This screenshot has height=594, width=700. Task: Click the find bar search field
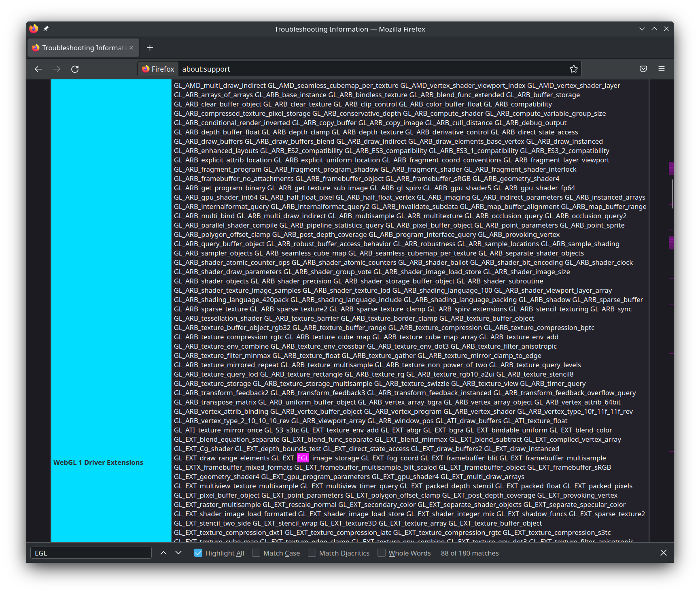(x=91, y=553)
